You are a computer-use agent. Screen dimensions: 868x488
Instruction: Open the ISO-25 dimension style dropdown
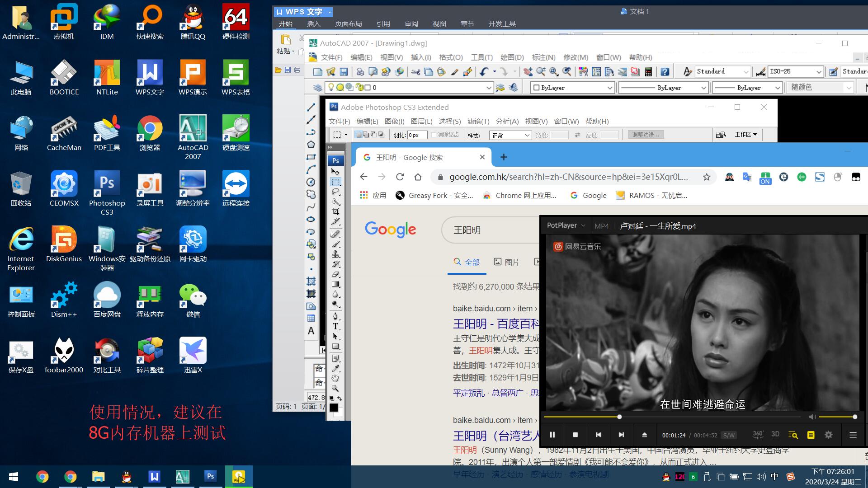pyautogui.click(x=795, y=71)
